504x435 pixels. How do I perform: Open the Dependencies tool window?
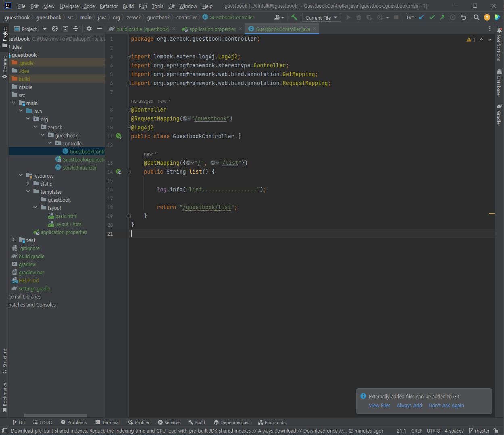coord(231,423)
